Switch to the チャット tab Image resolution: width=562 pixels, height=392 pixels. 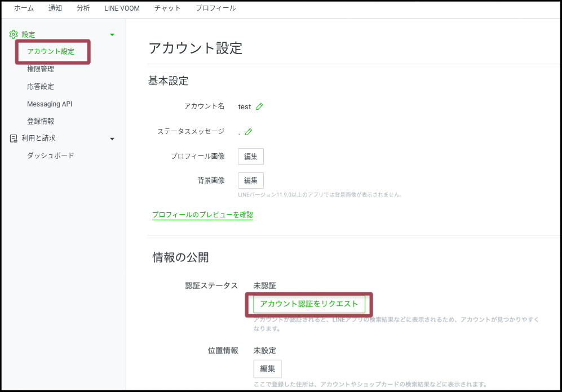[x=167, y=8]
